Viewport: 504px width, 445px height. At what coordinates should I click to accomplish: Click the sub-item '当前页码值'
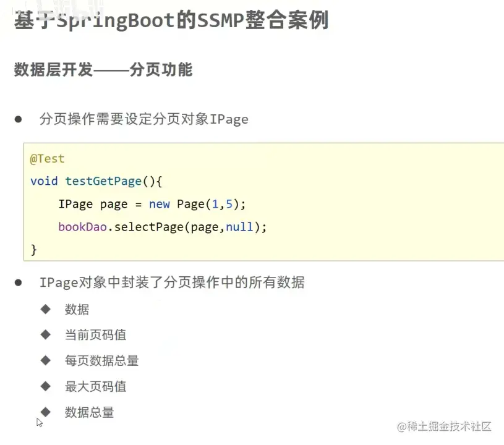[95, 335]
